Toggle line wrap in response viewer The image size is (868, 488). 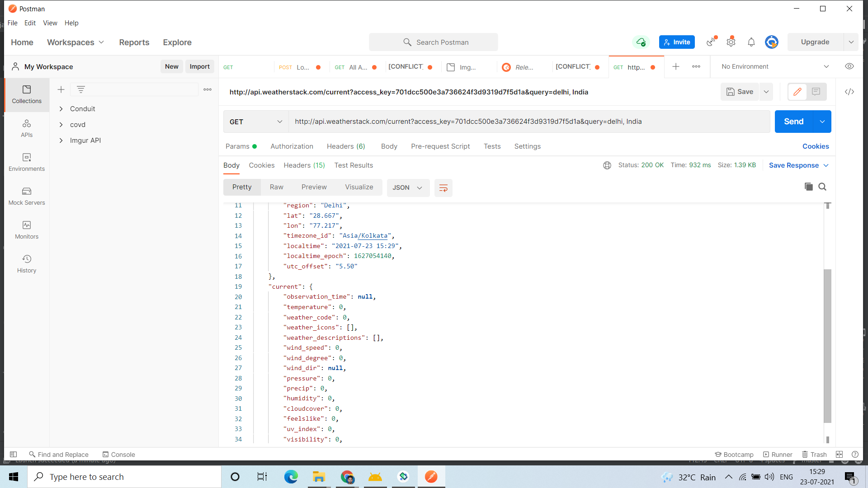(443, 188)
